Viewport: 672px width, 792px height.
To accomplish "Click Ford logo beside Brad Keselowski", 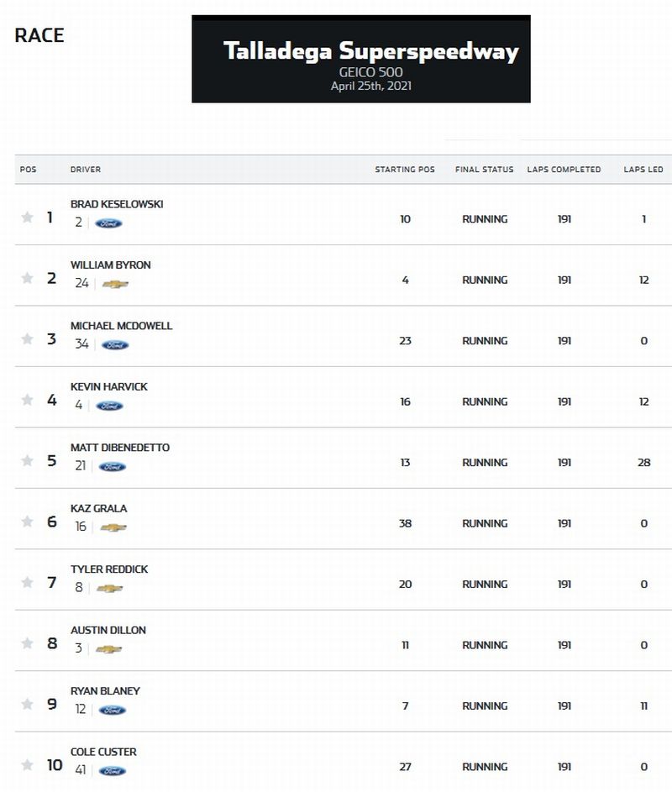I will (108, 223).
